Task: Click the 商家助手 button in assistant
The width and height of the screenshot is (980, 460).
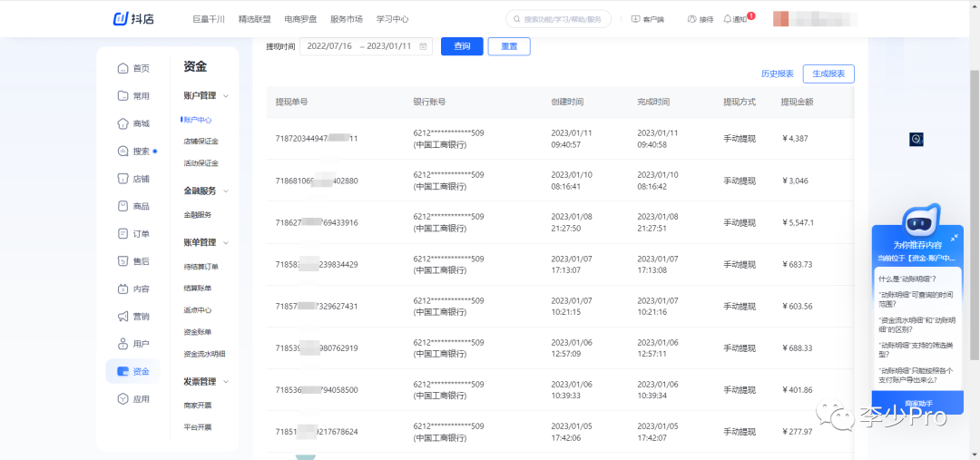Action: tap(918, 404)
